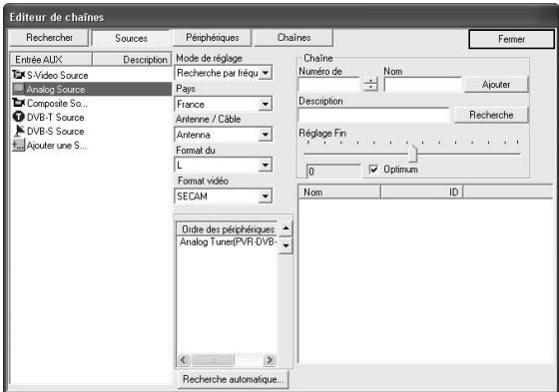Image resolution: width=559 pixels, height=392 pixels.
Task: Select the Ajouter une S... row
Action: click(91, 145)
